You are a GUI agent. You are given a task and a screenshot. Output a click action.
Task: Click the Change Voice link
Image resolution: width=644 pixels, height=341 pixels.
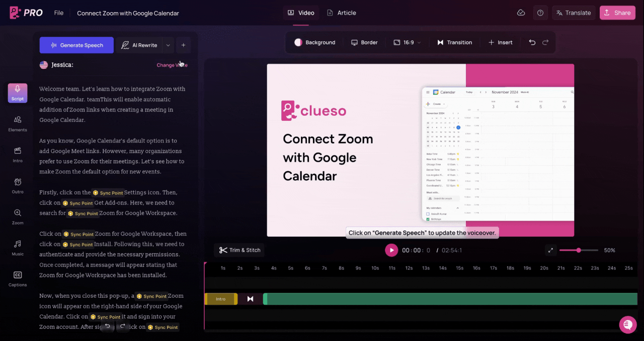pyautogui.click(x=172, y=65)
